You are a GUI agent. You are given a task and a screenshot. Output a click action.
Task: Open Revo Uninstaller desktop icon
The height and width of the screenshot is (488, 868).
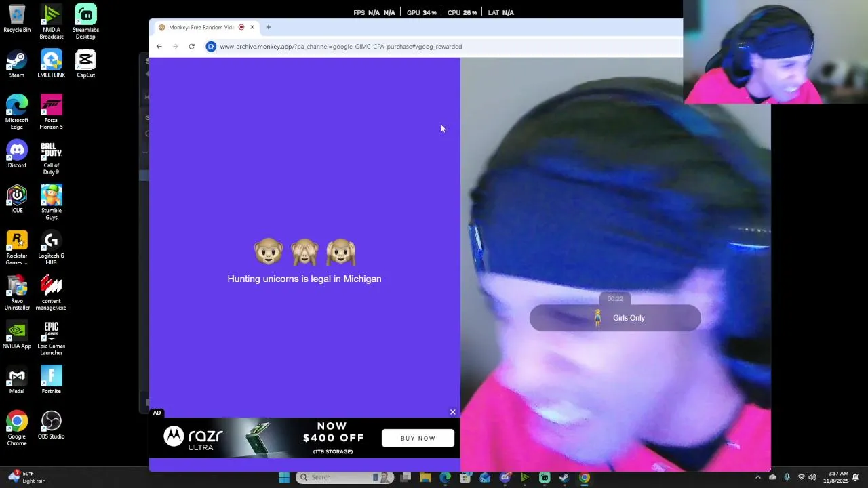pos(17,293)
